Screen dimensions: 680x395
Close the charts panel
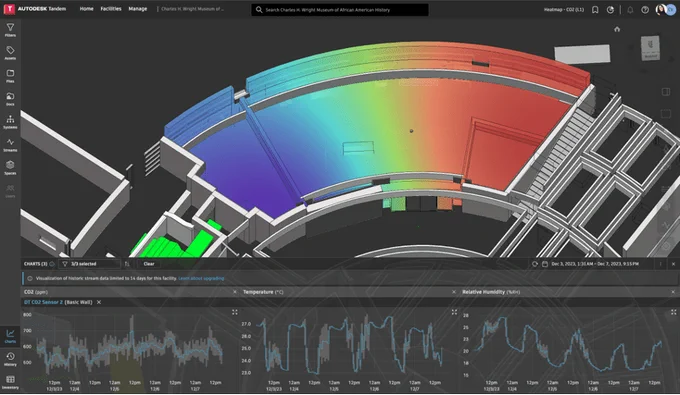click(x=673, y=264)
